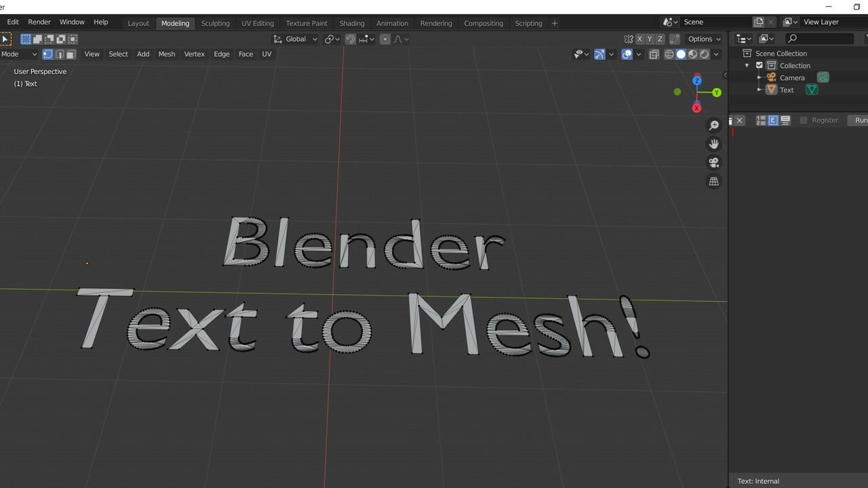Toggle snapping with the magnet icon

(x=350, y=39)
